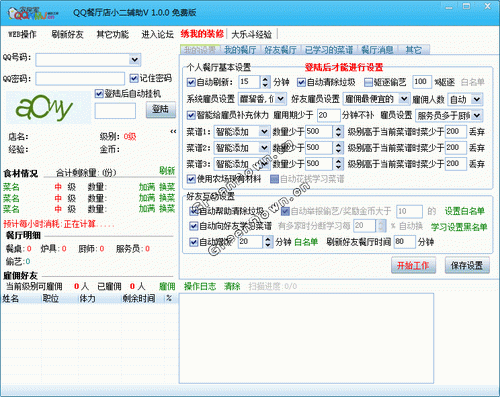The height and width of the screenshot is (397, 500).
Task: Click 驱逐偷艺 100 percent field
Action: click(x=422, y=82)
